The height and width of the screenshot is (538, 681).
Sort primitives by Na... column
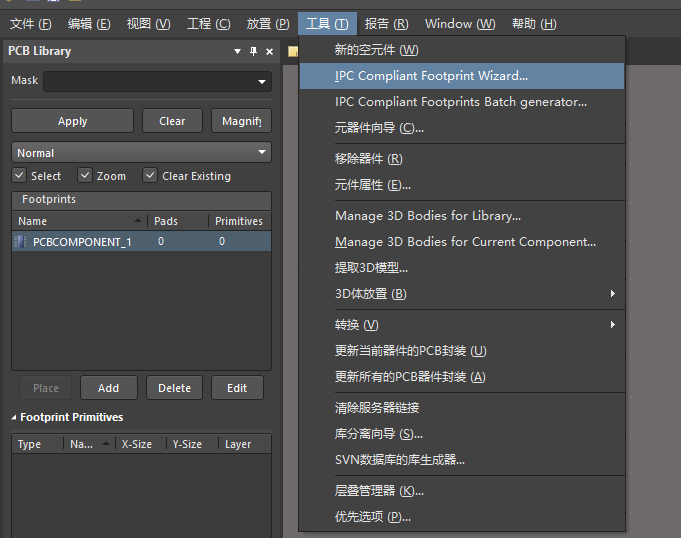90,444
